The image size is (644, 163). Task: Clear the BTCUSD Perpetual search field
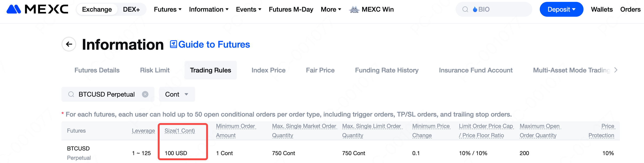pos(145,94)
